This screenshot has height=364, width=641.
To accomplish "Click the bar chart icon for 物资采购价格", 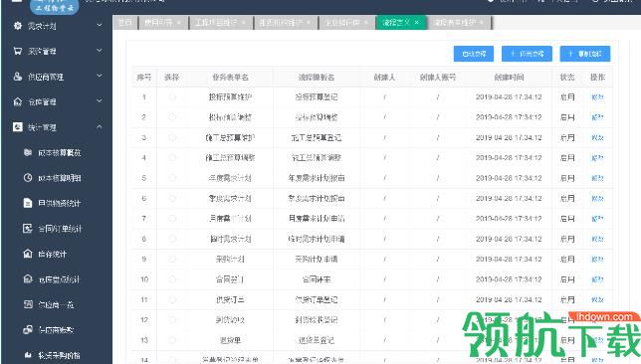I will pyautogui.click(x=28, y=355).
